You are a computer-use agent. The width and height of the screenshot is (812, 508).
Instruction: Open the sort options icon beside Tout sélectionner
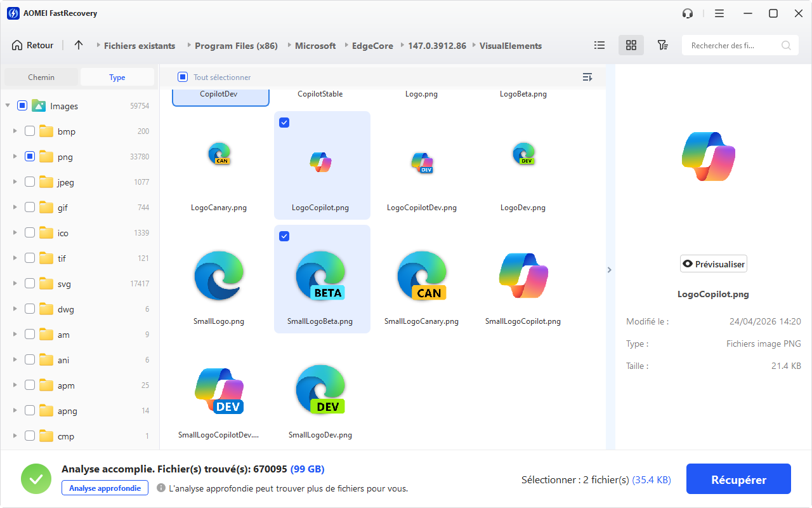coord(587,77)
